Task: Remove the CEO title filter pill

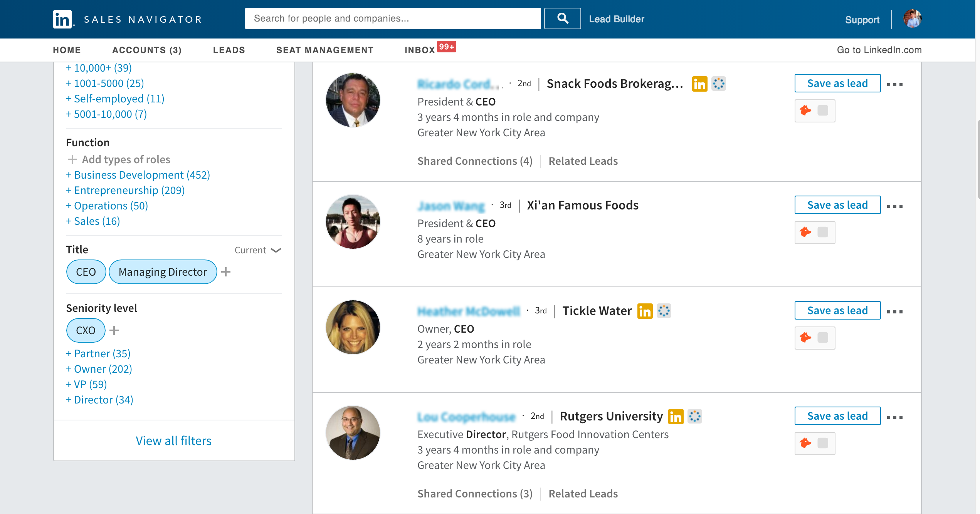Action: 86,272
